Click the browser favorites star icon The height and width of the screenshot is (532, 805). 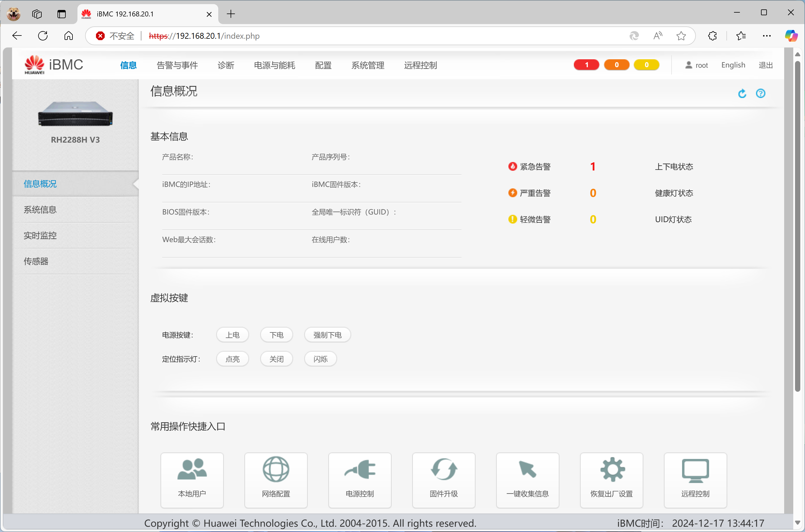(x=681, y=36)
